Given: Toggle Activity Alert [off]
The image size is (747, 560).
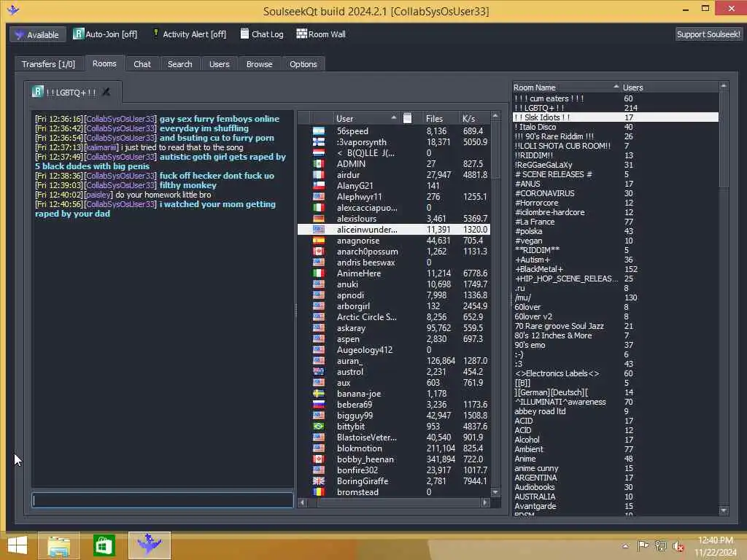Looking at the screenshot, I should click(x=189, y=34).
